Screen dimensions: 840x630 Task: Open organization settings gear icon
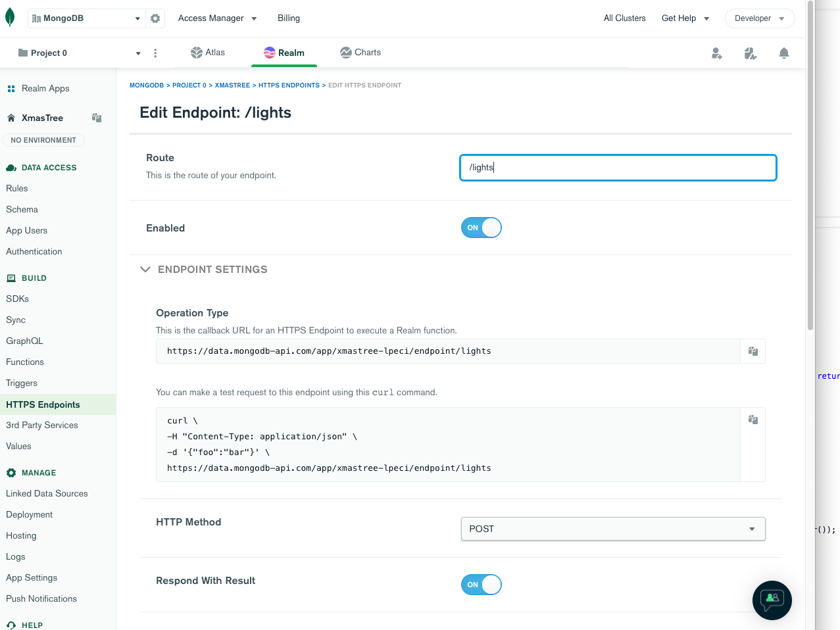point(155,18)
